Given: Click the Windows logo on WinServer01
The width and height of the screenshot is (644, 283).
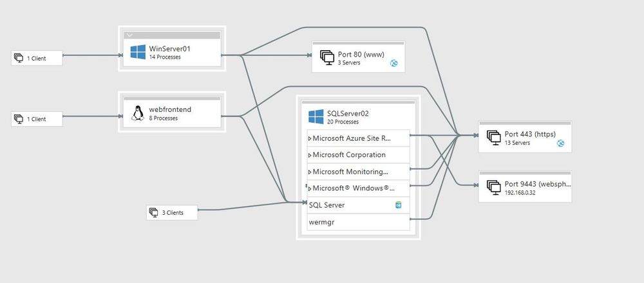Looking at the screenshot, I should 138,52.
